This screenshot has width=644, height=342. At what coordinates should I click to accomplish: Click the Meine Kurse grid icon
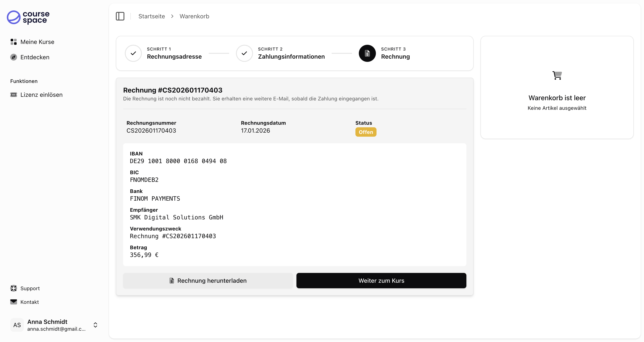tap(13, 42)
